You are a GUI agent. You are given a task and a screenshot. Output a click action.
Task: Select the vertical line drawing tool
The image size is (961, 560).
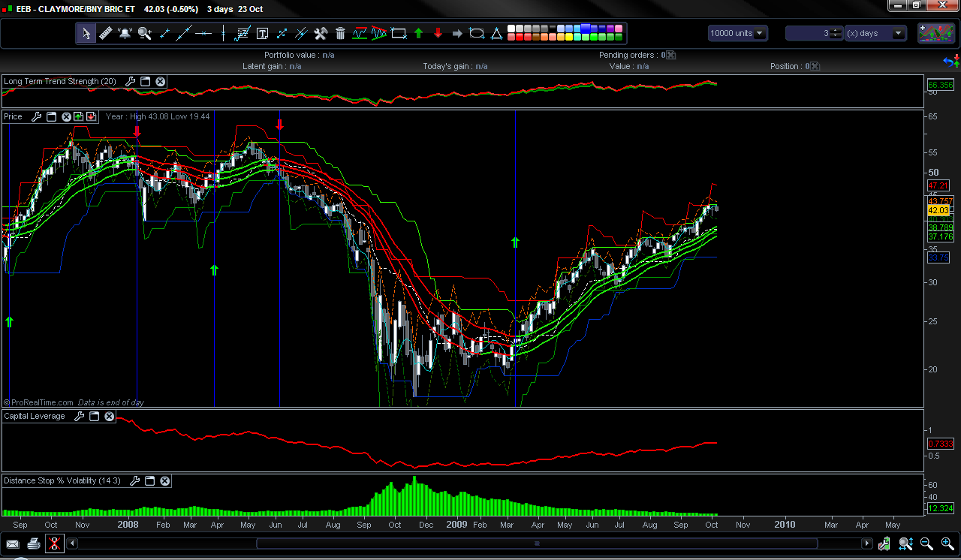click(223, 33)
